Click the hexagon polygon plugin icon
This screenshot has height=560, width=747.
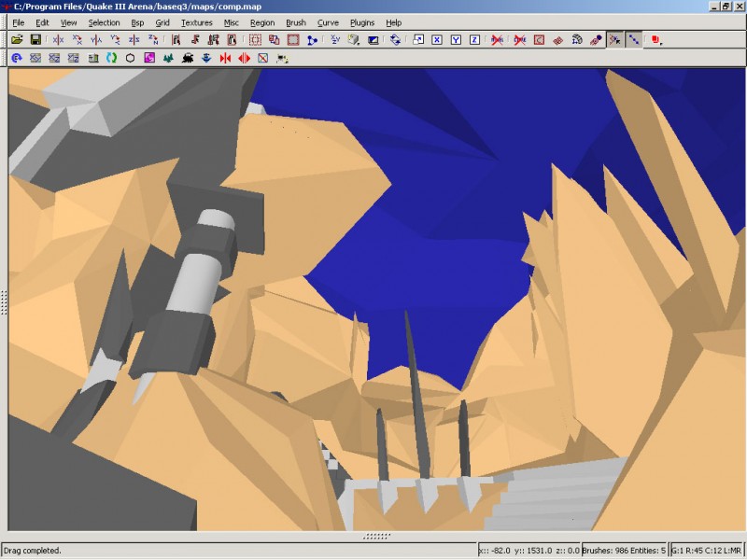pyautogui.click(x=130, y=58)
